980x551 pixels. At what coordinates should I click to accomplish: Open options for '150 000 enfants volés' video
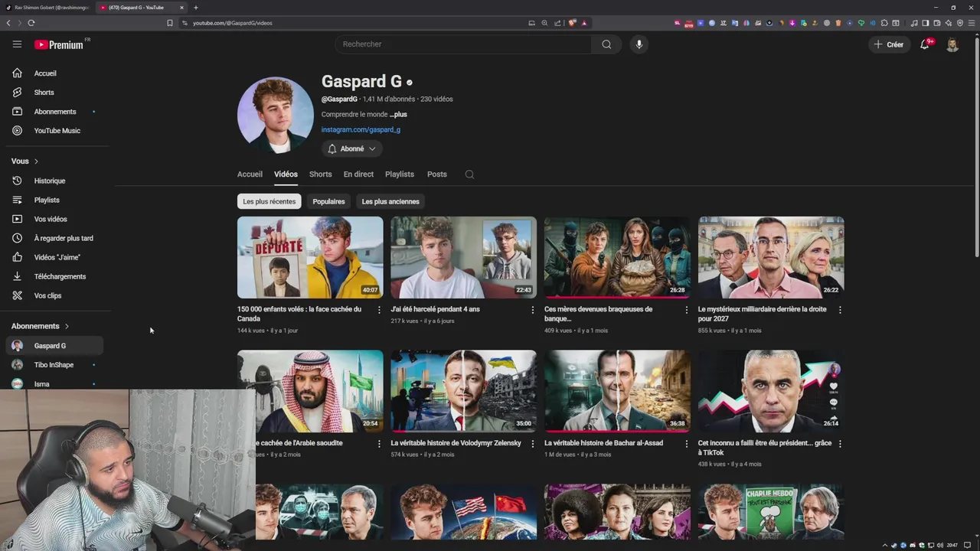[x=379, y=310]
